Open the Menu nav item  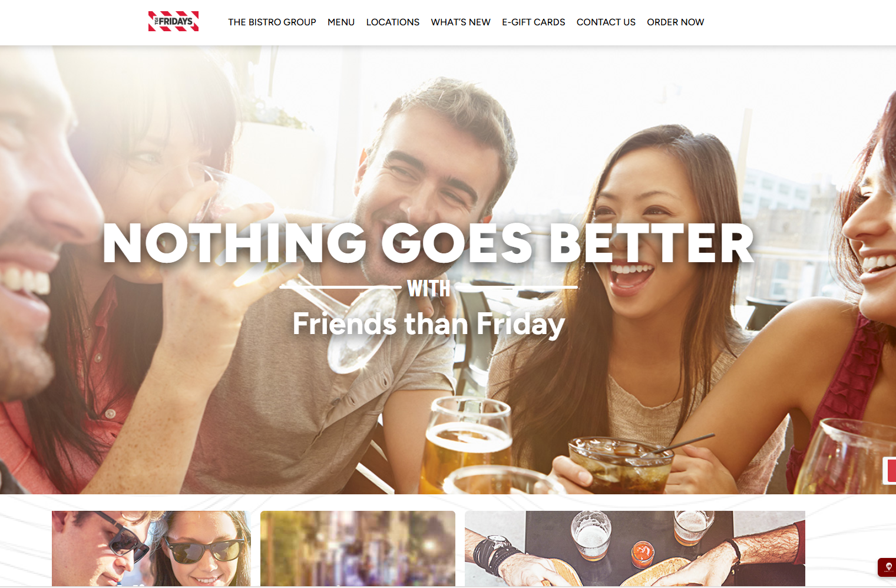click(341, 22)
